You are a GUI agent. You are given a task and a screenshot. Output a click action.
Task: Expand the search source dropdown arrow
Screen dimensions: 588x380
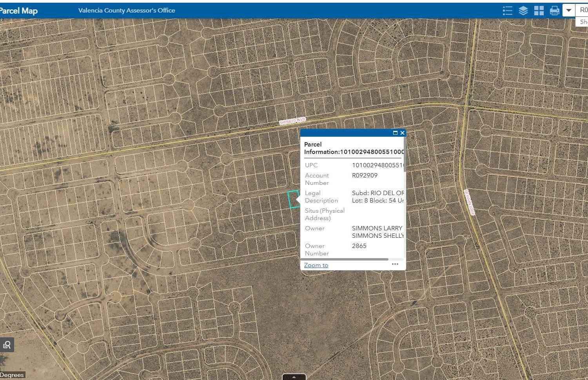point(568,10)
